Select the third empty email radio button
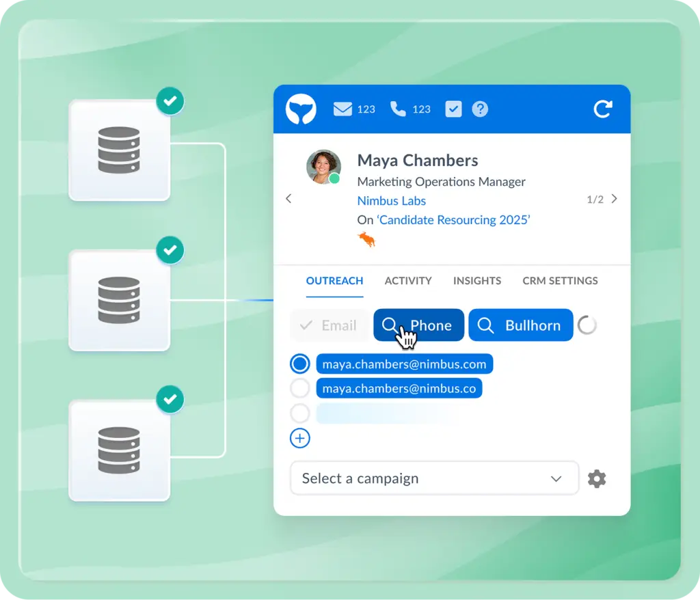This screenshot has height=615, width=700. coord(300,413)
